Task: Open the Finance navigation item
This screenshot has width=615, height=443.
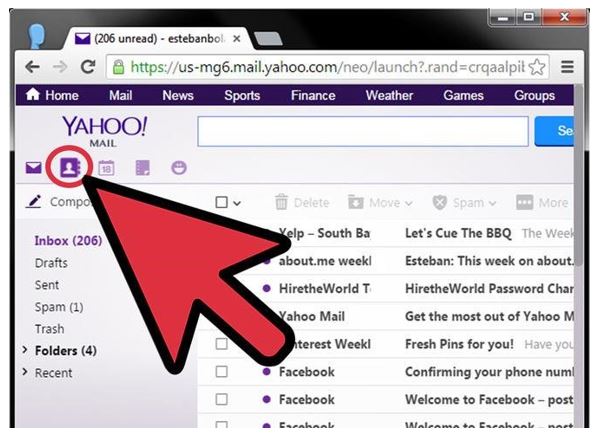Action: [313, 95]
